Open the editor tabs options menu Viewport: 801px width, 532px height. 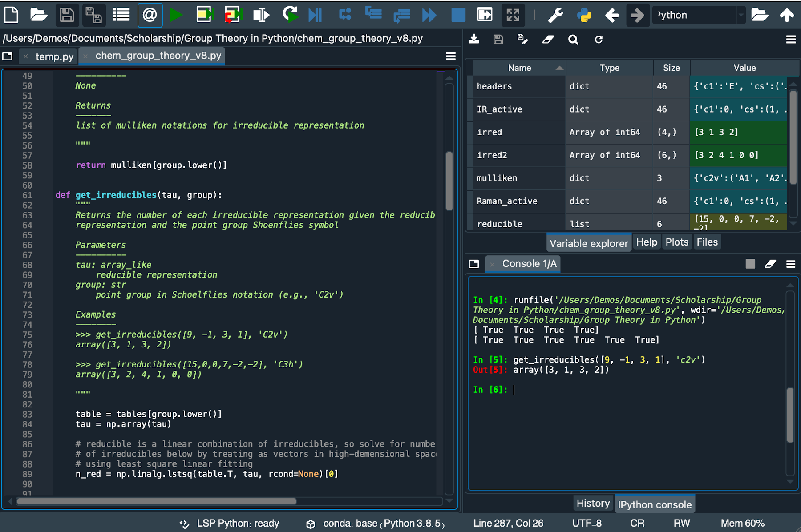tap(450, 56)
